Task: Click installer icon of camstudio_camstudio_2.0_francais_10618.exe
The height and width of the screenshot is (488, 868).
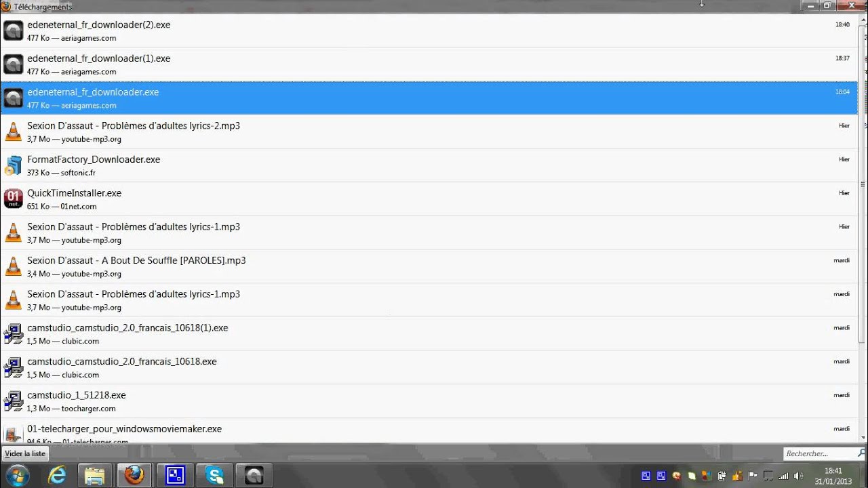Action: point(14,367)
